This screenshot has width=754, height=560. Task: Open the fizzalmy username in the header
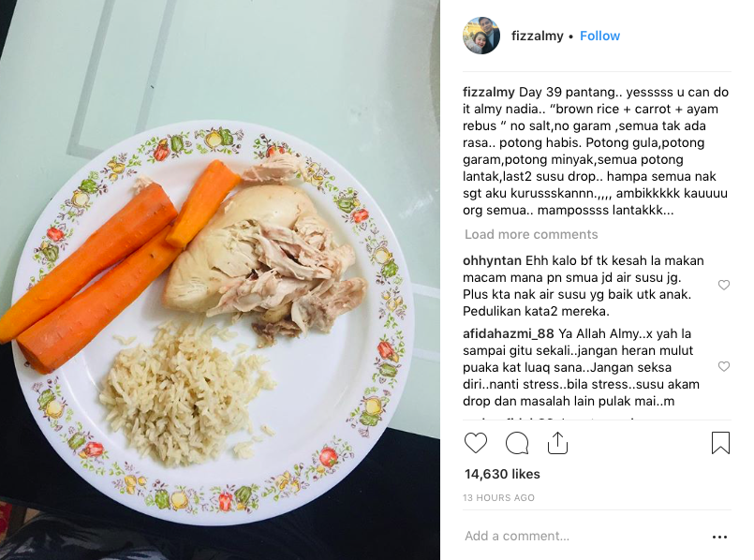tap(537, 36)
